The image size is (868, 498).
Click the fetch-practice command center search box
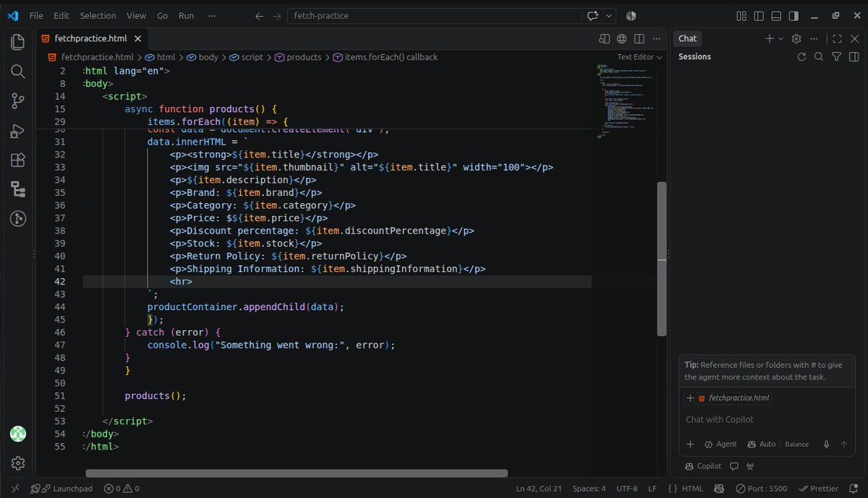pos(435,16)
